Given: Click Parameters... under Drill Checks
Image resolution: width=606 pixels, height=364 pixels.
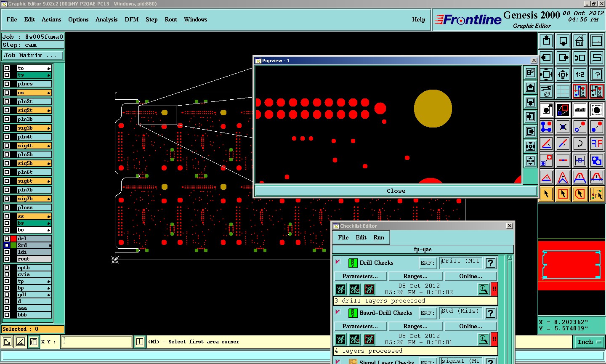Looking at the screenshot, I should click(360, 276).
